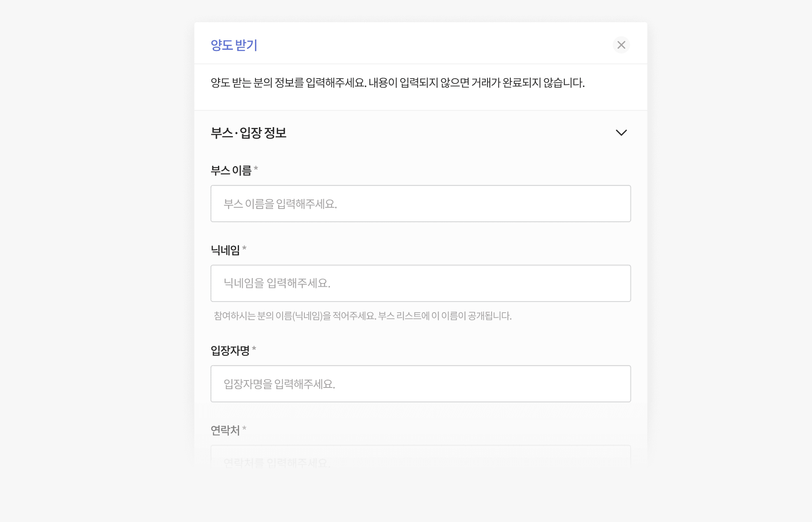The image size is (812, 522).
Task: Click the required asterisk beside 연락처
Action: tap(244, 429)
